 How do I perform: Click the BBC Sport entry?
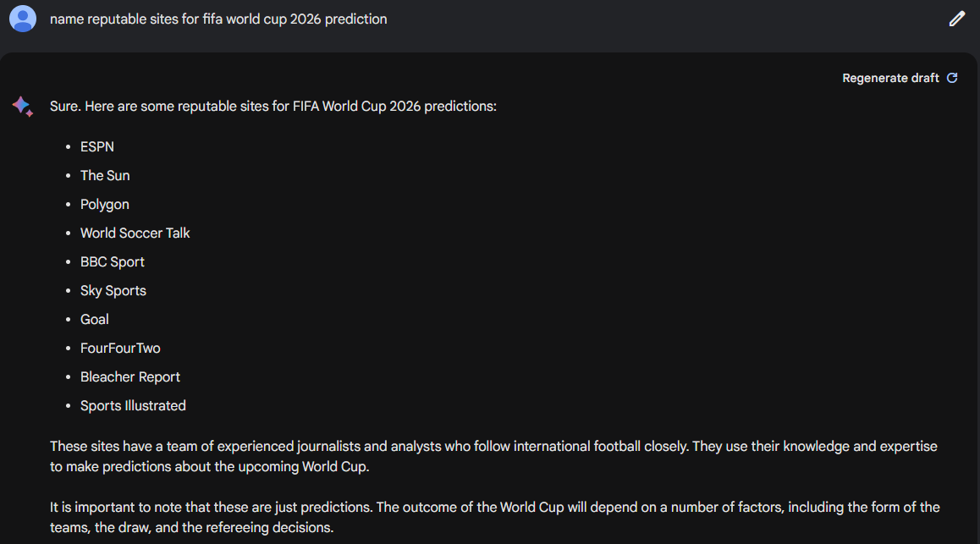pos(113,262)
